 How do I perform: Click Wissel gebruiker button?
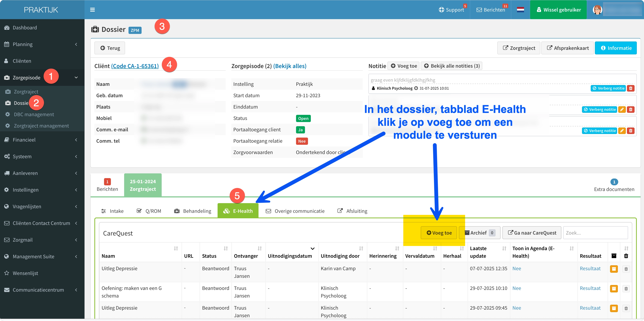pyautogui.click(x=559, y=10)
